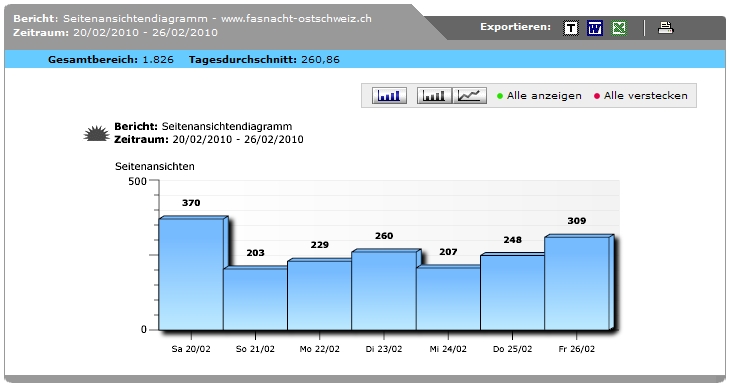Export the report to Word

(595, 28)
